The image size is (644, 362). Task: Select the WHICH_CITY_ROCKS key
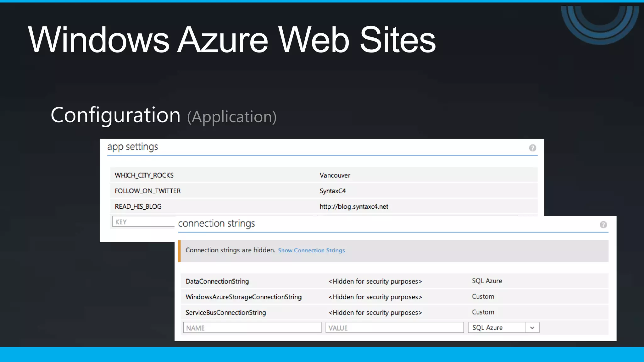coord(144,175)
